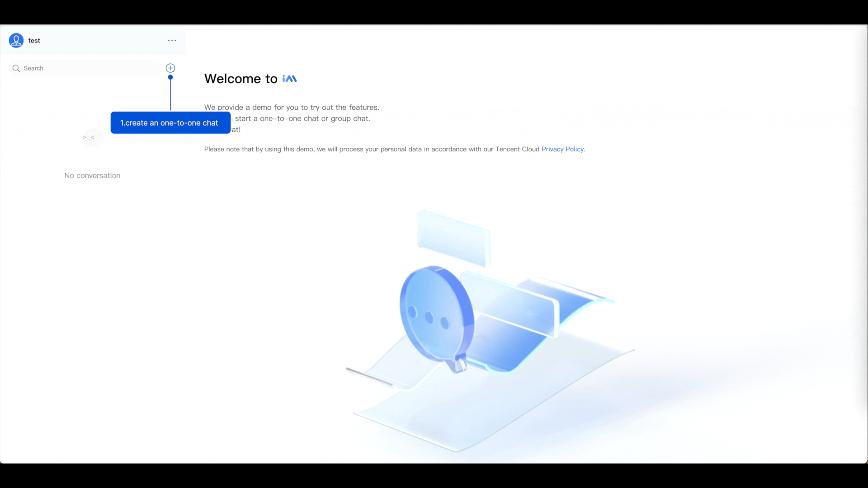Click the 'Welcome to' heading text

pos(241,79)
